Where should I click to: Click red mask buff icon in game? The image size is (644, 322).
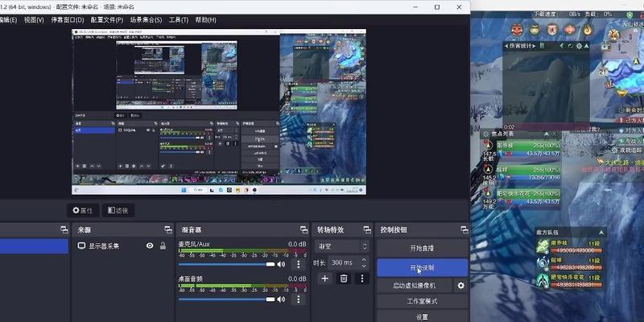coord(517,29)
